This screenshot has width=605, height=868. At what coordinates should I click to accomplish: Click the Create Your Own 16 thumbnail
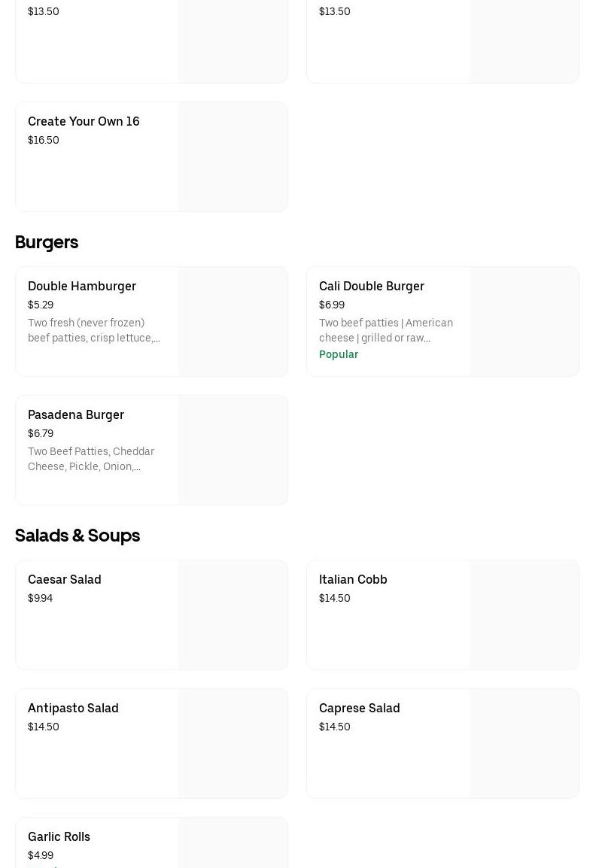(233, 157)
